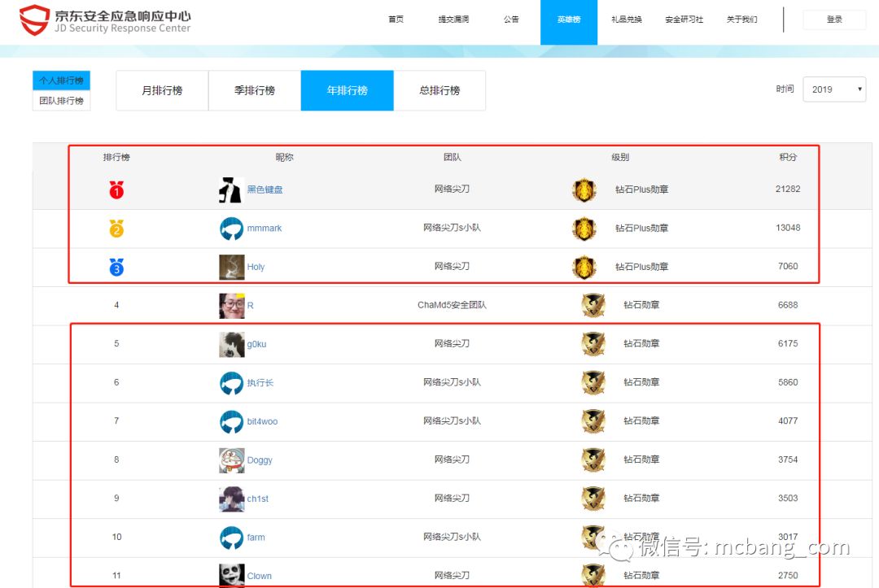
Task: Open the Doggy profile link
Action: click(x=260, y=460)
